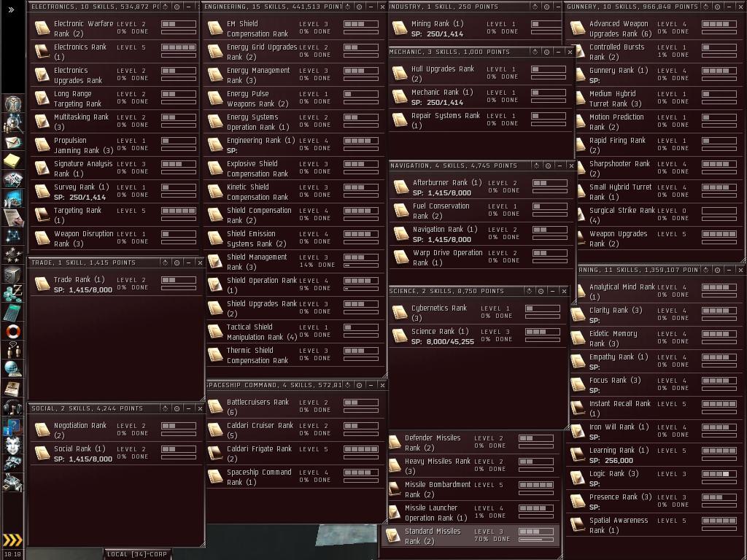Click the snowflake icon on Engineering header

pos(348,7)
